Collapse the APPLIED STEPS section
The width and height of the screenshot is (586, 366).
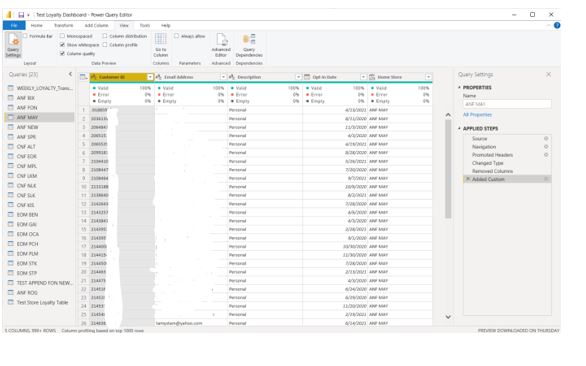coord(459,128)
